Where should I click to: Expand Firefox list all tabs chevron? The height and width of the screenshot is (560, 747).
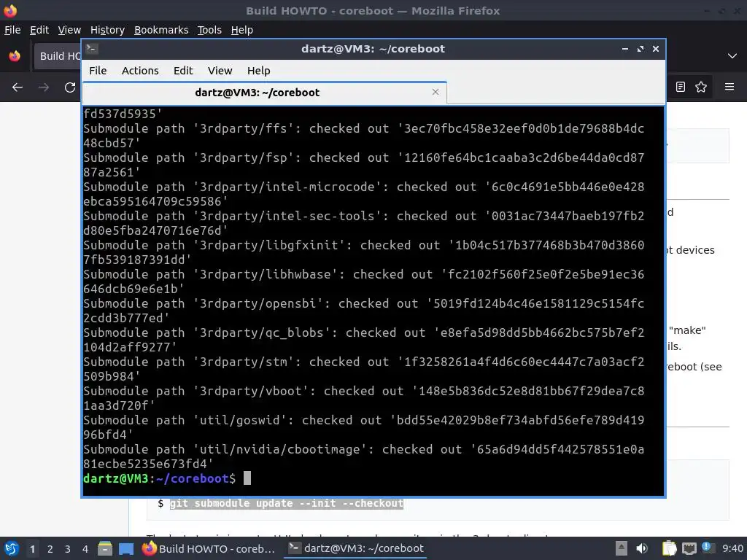[x=732, y=55]
